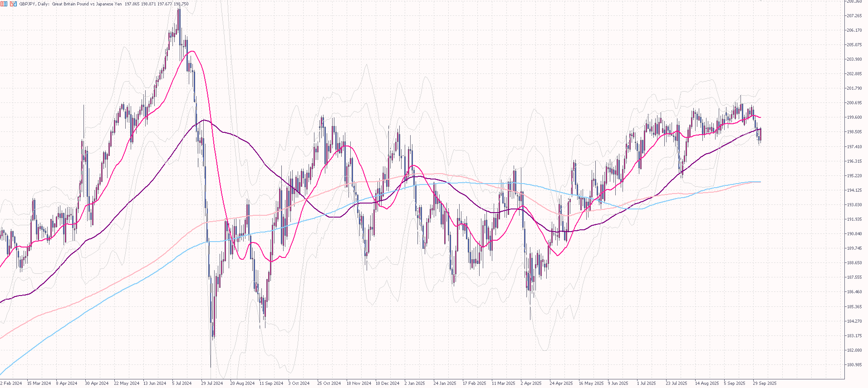868x388 pixels.
Task: Open the Depth of Market icon
Action: (4, 4)
